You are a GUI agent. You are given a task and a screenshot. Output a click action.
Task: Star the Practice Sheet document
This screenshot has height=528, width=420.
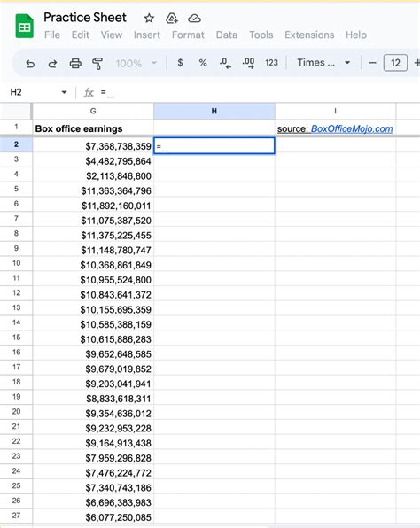tap(149, 19)
